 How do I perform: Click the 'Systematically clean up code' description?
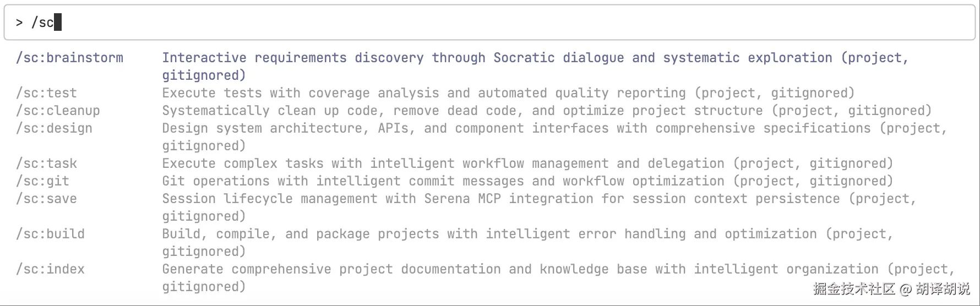point(546,111)
